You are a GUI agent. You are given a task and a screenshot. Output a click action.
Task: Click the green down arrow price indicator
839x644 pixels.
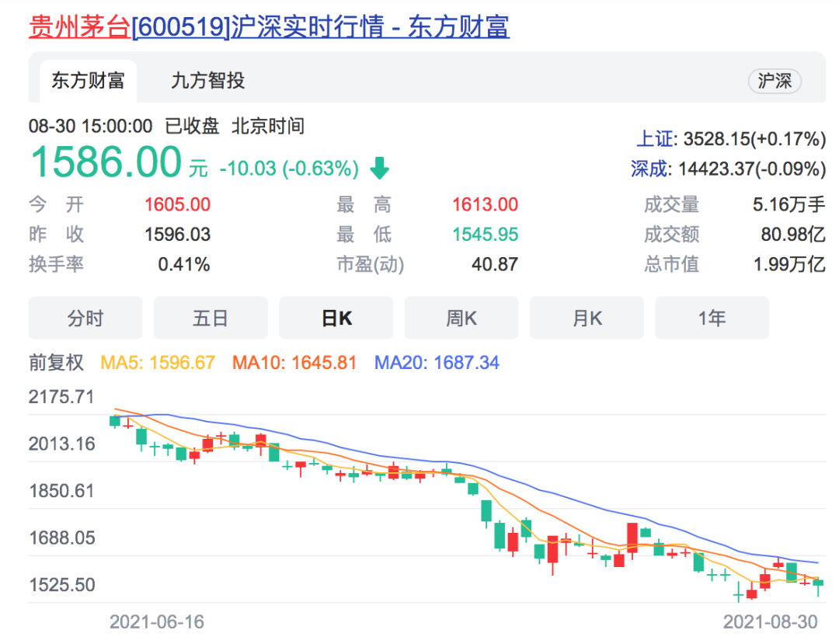coord(380,166)
